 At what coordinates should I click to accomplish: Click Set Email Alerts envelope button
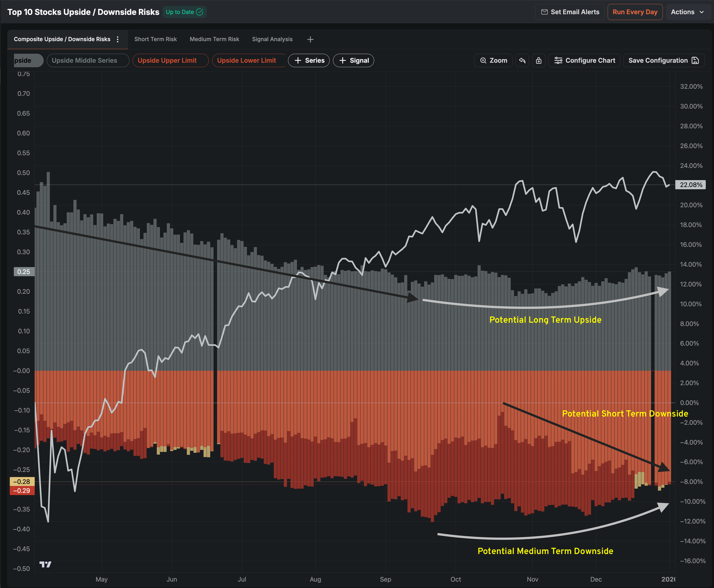(x=570, y=12)
